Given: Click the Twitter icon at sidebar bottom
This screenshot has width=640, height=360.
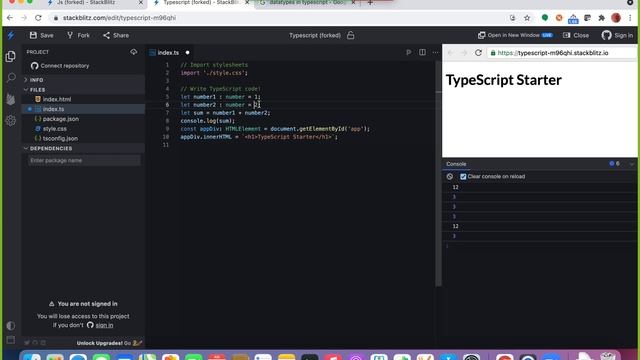Looking at the screenshot, I should point(27,343).
